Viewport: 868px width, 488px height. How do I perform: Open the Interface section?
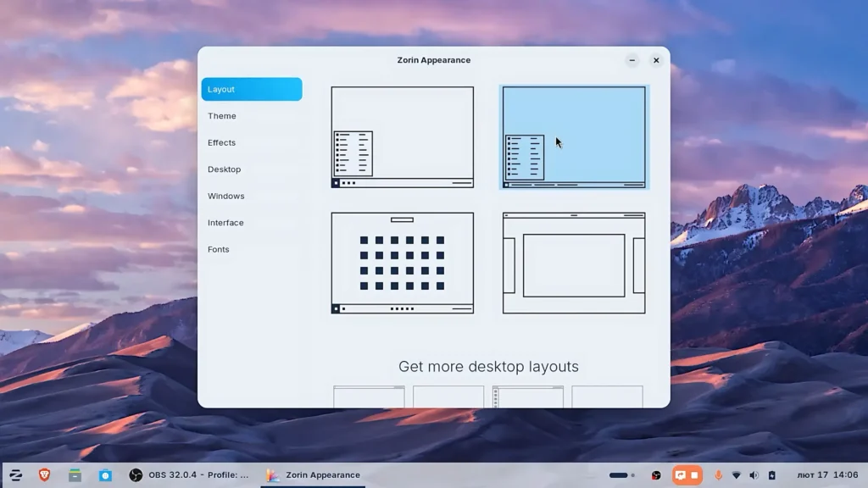252,223
